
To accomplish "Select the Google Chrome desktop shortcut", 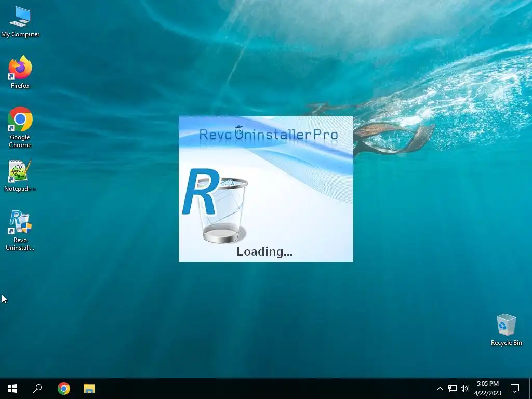I will (x=20, y=128).
